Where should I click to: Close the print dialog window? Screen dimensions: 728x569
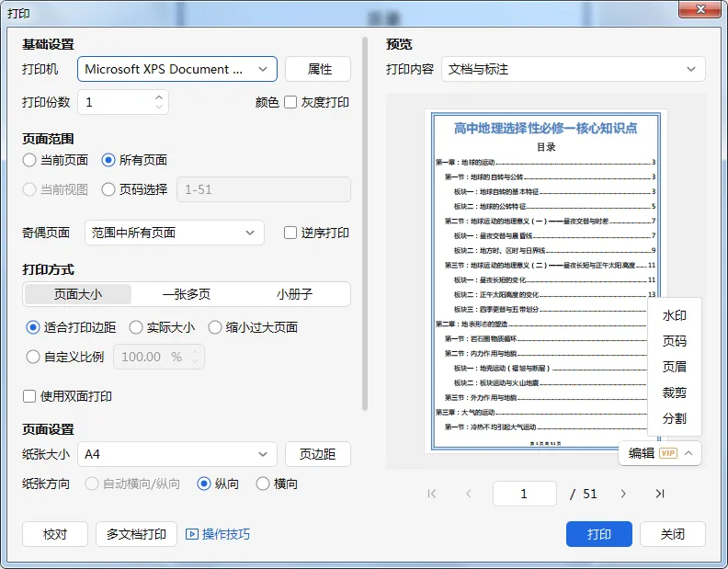click(x=700, y=9)
